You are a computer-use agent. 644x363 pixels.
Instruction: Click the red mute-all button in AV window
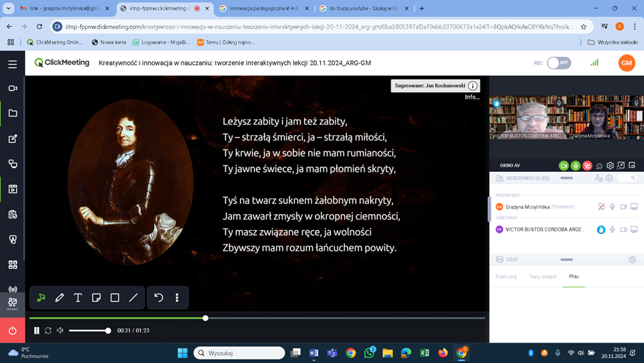[x=587, y=166]
